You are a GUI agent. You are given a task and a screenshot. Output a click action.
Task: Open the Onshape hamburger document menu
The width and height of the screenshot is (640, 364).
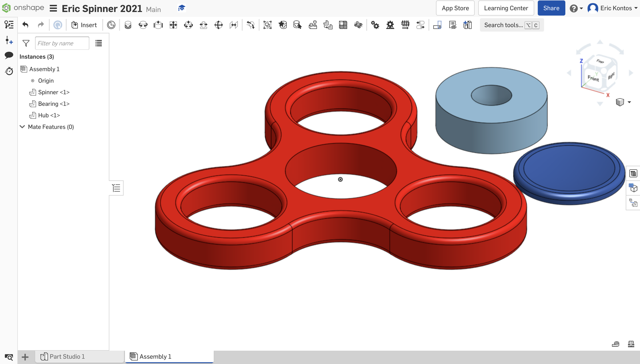[x=53, y=9]
